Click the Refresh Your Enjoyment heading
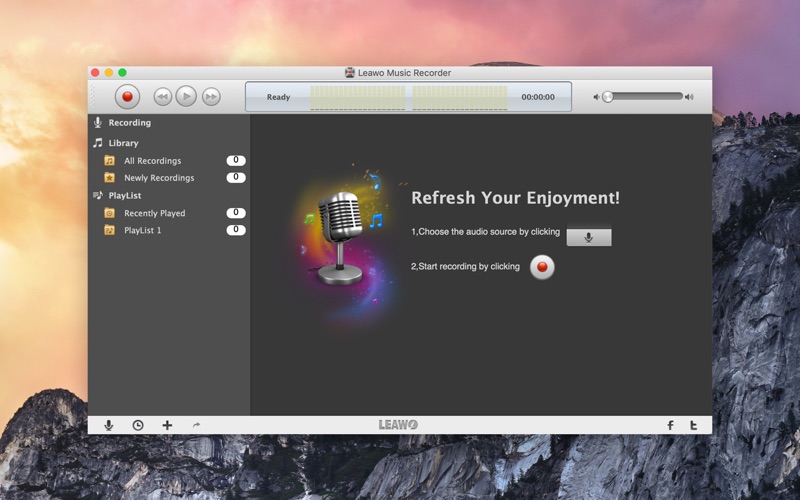 point(515,198)
